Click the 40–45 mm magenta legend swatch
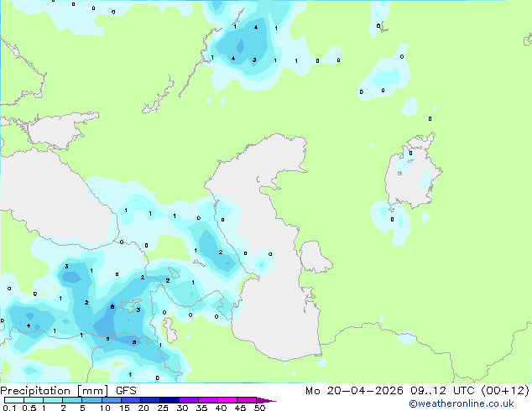 tap(227, 400)
